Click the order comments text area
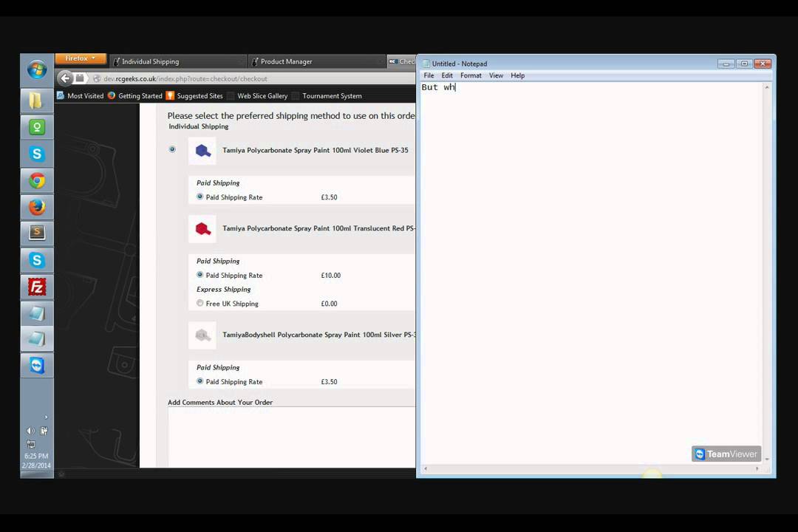The width and height of the screenshot is (798, 532). coord(292,437)
